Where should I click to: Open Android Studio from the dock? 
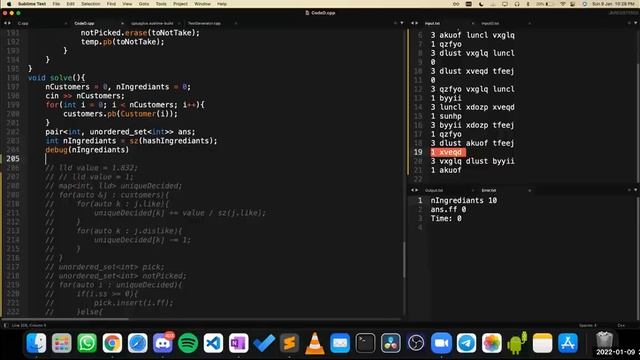(517, 343)
